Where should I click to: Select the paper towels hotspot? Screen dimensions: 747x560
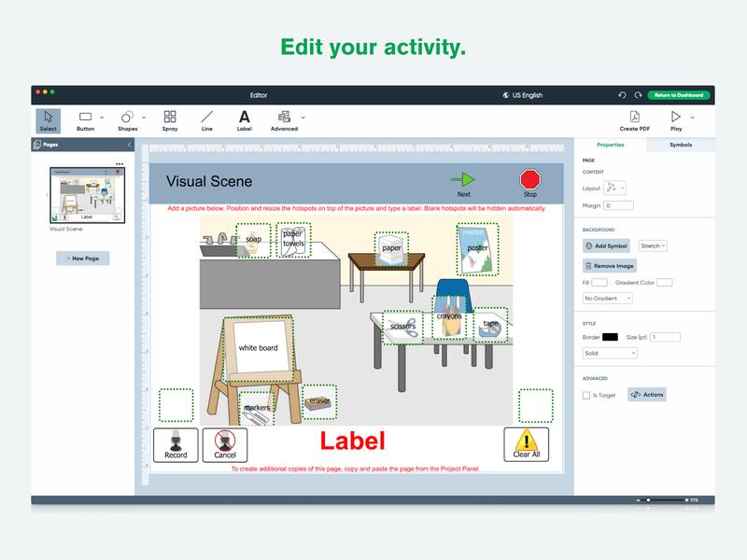tap(293, 240)
